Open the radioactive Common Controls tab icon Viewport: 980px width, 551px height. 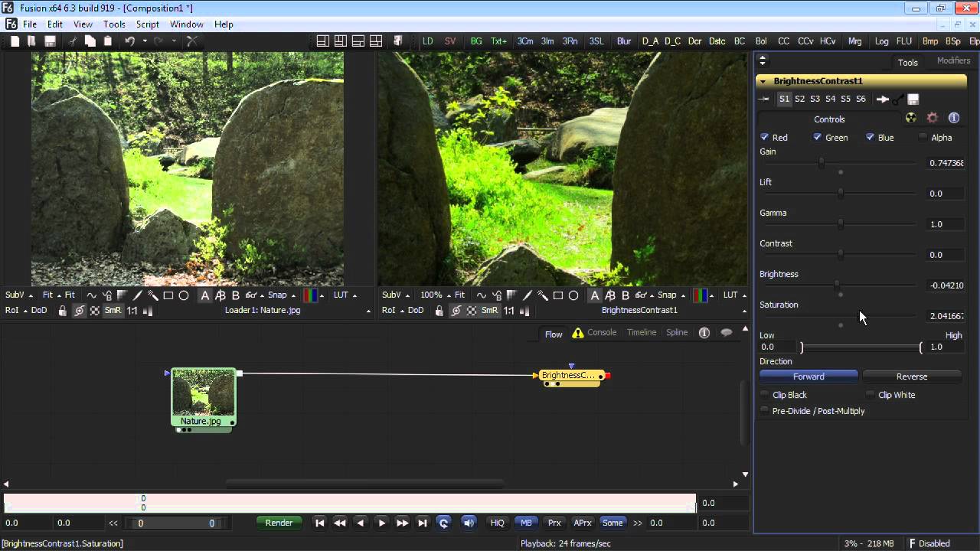[x=910, y=118]
